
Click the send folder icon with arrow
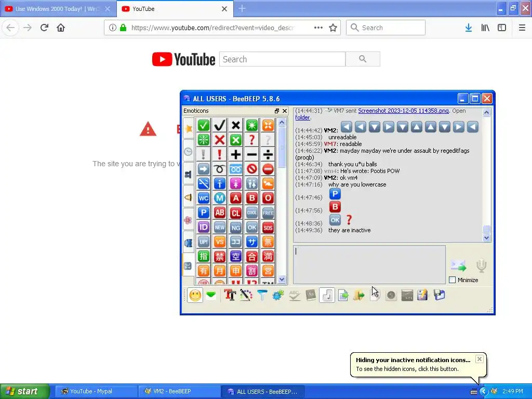coord(358,295)
